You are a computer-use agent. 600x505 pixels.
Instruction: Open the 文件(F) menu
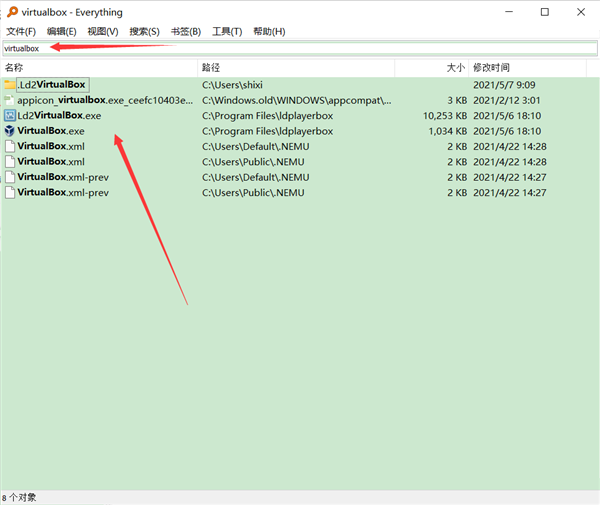point(21,32)
